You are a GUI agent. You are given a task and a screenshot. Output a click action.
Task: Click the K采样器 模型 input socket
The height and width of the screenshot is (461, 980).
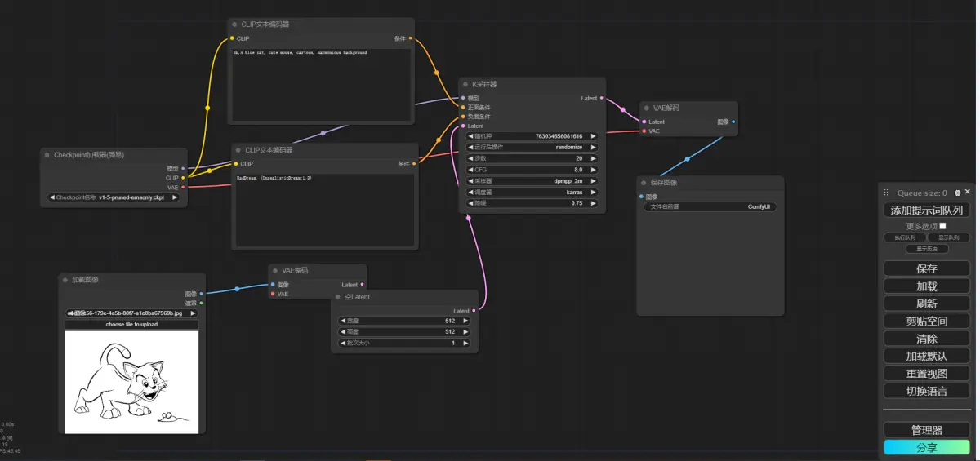(463, 98)
